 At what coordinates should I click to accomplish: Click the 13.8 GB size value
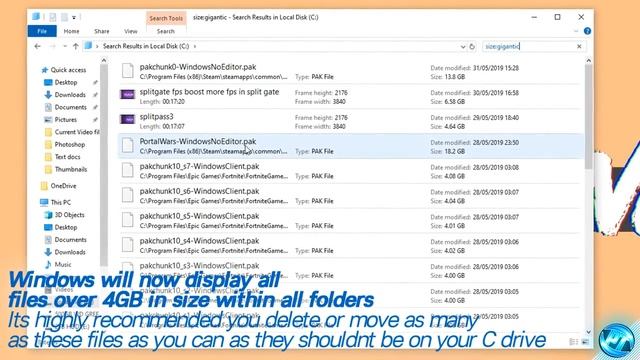(x=454, y=77)
